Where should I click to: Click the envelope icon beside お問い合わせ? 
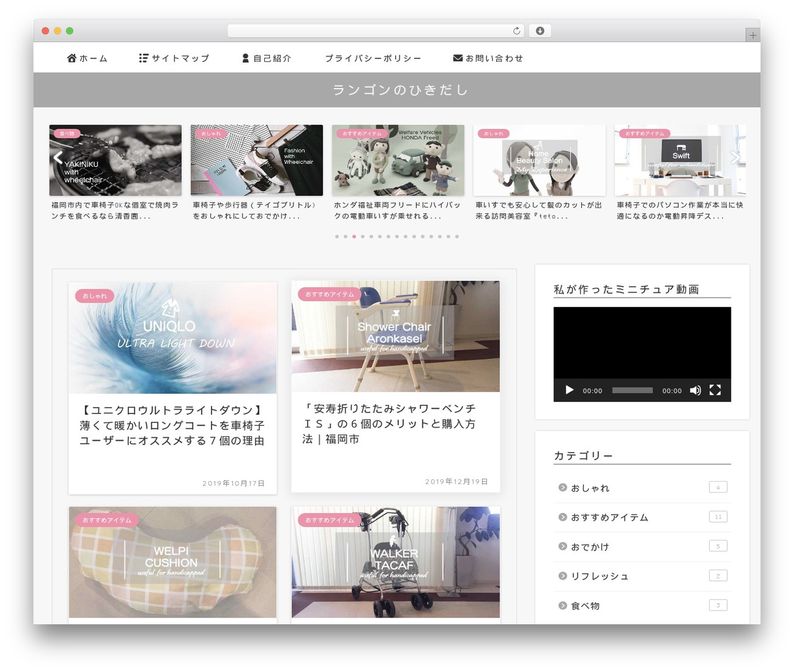[x=458, y=58]
